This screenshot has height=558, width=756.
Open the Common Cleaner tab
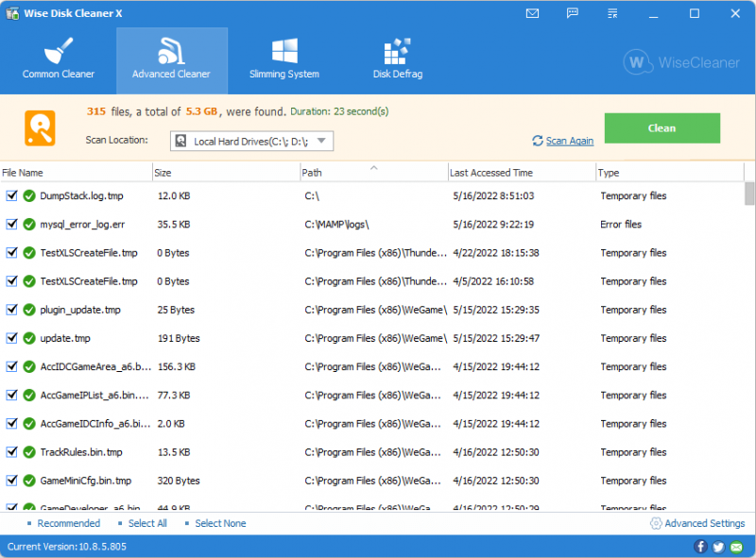click(x=59, y=60)
